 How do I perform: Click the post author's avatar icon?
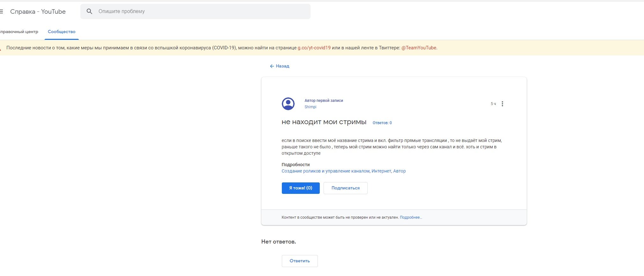click(x=288, y=104)
